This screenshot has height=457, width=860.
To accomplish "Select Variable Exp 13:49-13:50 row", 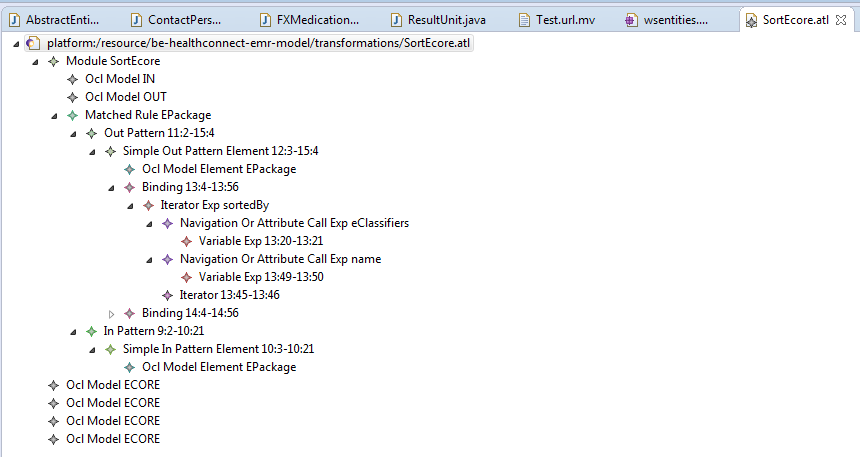I will click(x=261, y=277).
